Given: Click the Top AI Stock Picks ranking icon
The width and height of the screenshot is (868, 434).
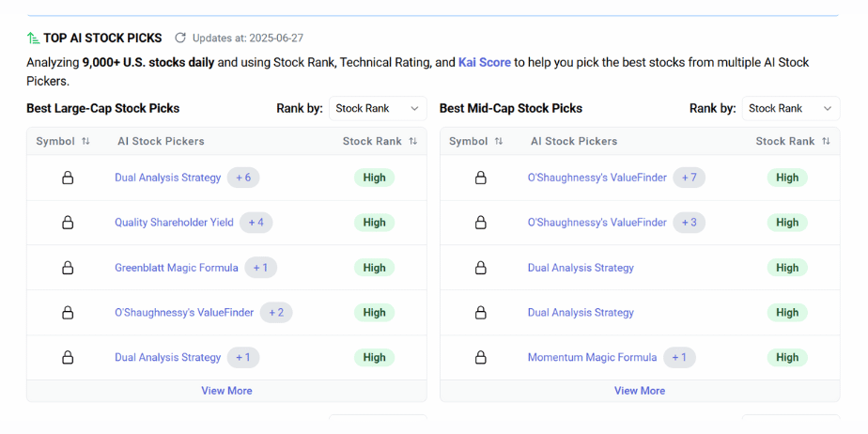Looking at the screenshot, I should pyautogui.click(x=33, y=39).
